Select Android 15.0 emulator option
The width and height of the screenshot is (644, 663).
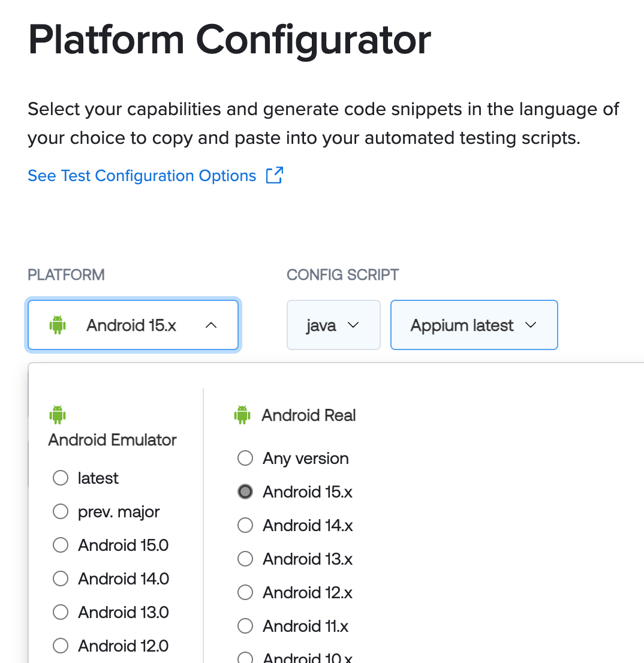61,544
